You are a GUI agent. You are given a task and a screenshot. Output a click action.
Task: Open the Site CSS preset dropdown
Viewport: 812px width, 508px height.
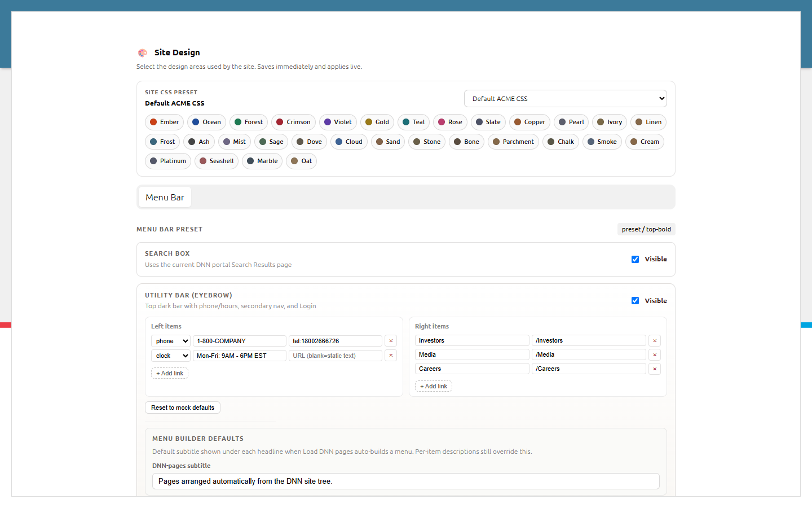(x=566, y=98)
